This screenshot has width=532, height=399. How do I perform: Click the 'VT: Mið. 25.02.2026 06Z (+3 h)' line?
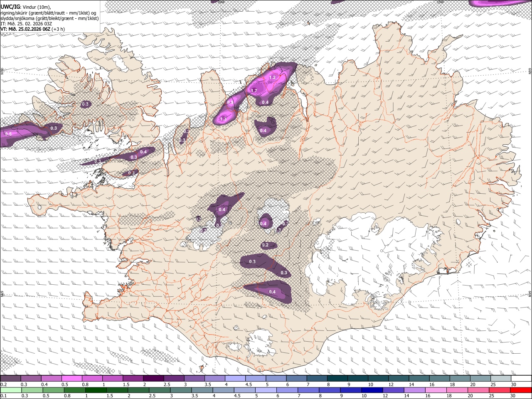pyautogui.click(x=32, y=29)
